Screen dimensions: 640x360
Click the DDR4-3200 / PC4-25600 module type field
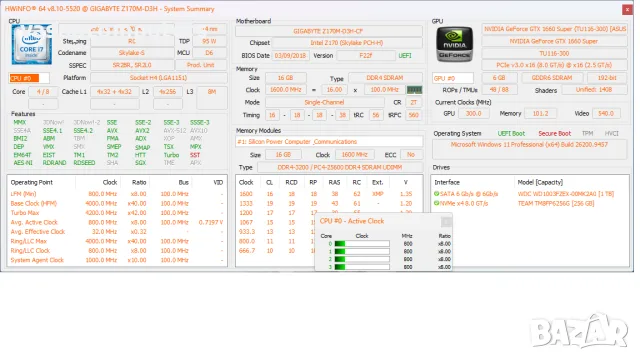pos(340,167)
